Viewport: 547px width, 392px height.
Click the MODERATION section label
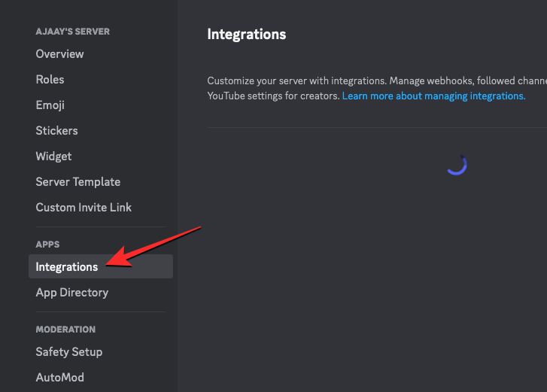pyautogui.click(x=65, y=330)
